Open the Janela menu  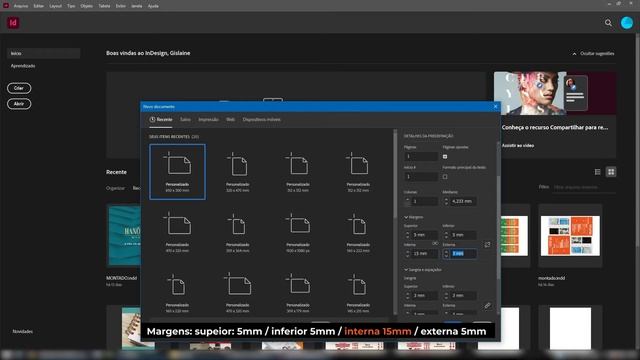(x=137, y=6)
